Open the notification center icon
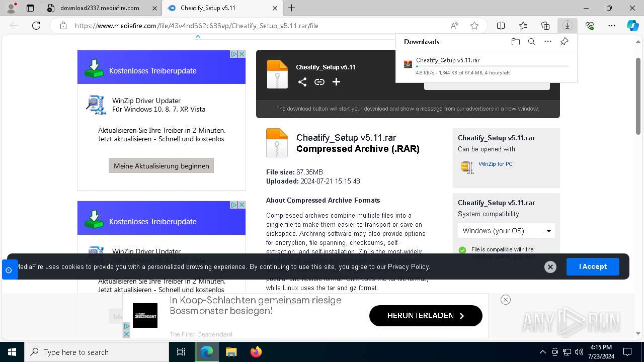Image resolution: width=644 pixels, height=362 pixels. pos(627,352)
